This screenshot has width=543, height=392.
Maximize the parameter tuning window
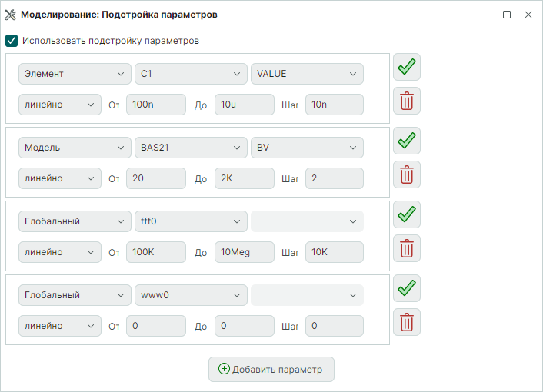click(507, 15)
